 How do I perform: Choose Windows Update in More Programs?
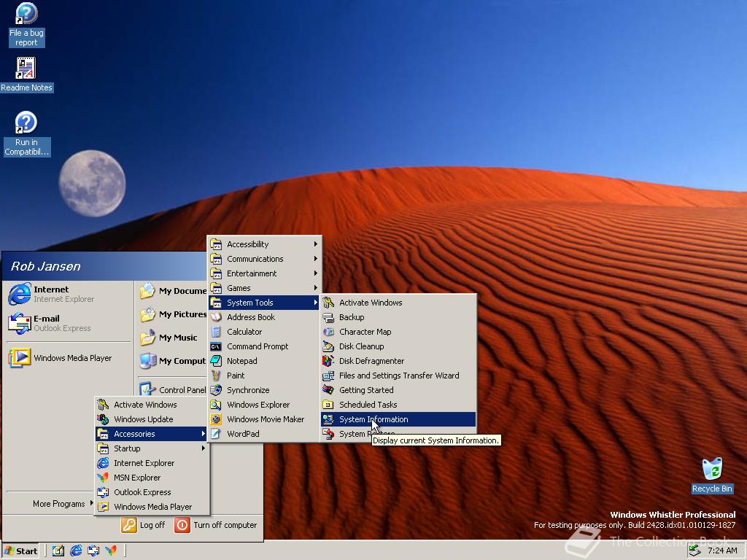point(152,419)
